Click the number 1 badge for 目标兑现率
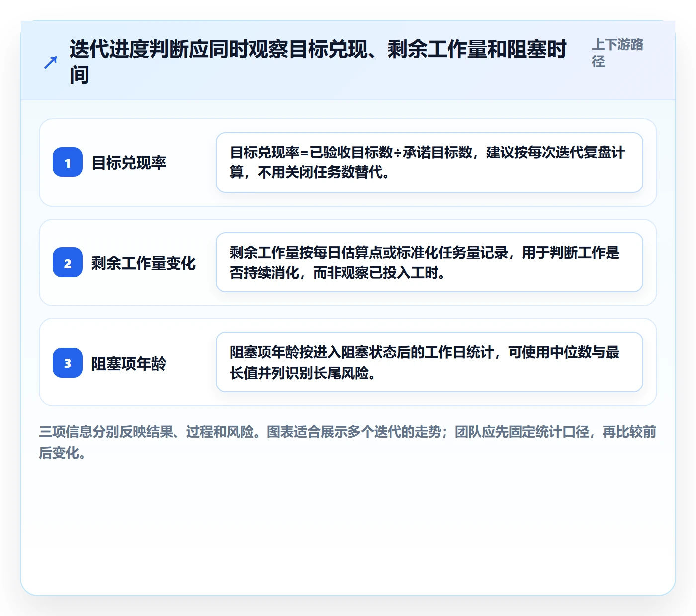Screen dimensions: 696x616 [68, 162]
